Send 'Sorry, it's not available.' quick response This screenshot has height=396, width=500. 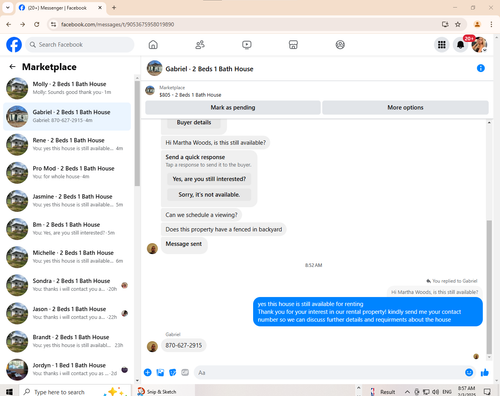[x=209, y=194]
